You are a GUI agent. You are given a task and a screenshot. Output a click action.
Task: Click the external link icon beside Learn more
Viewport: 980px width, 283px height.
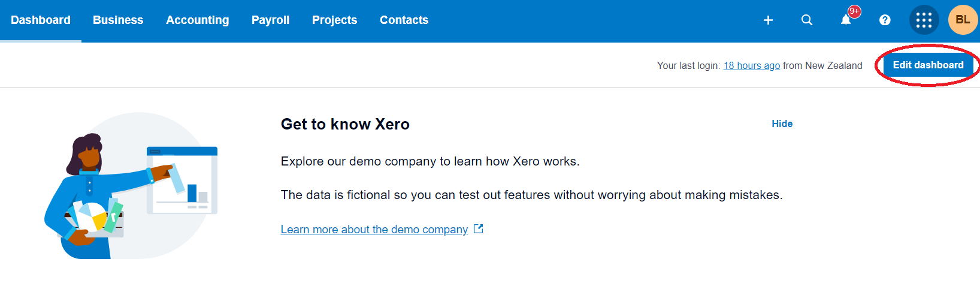point(478,229)
